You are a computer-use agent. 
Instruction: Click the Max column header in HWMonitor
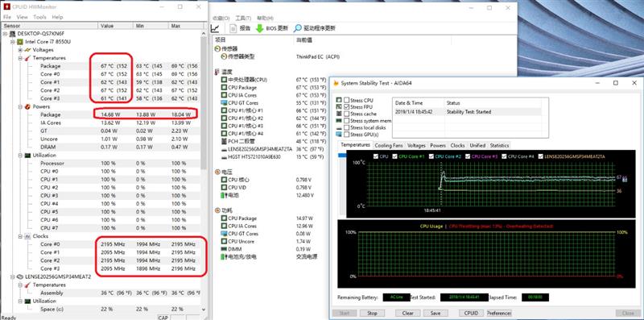(x=186, y=26)
